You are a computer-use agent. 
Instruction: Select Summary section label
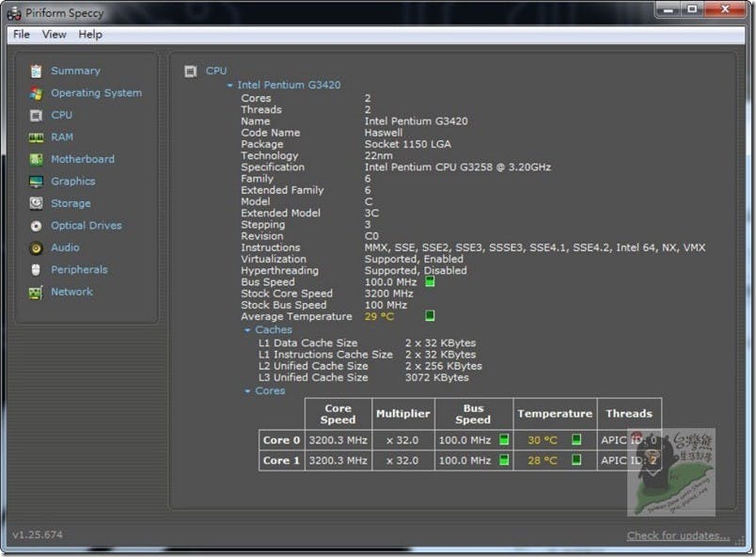[76, 71]
